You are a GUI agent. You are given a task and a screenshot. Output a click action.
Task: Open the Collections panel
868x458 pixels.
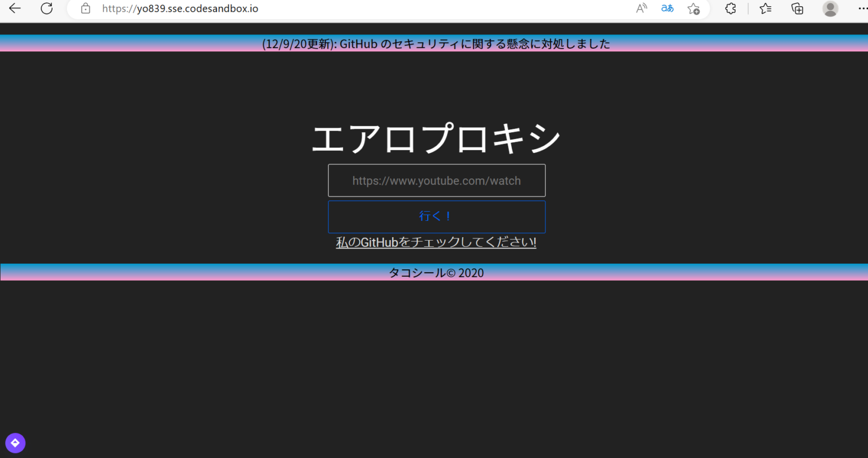pyautogui.click(x=797, y=8)
